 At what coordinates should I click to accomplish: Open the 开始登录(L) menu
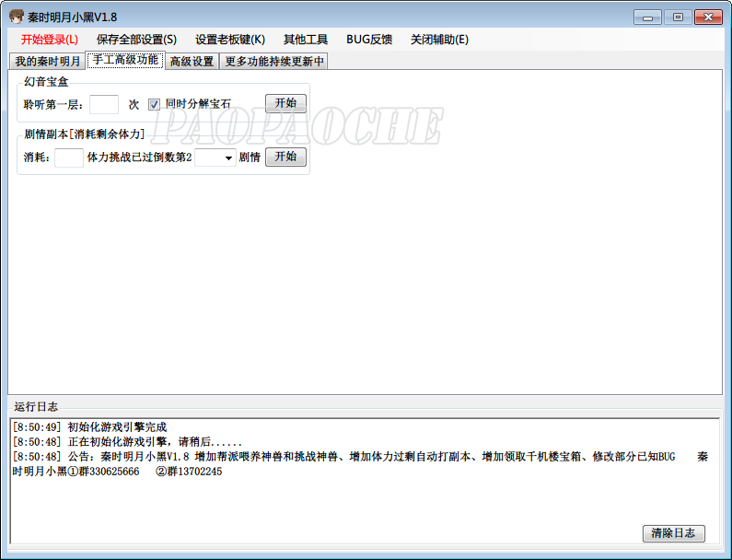tap(50, 40)
